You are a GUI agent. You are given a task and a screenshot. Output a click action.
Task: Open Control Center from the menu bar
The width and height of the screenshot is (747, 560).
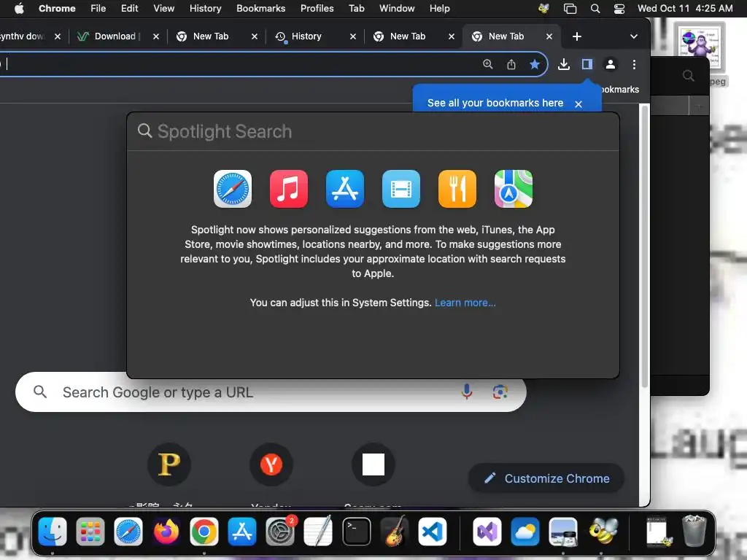coord(619,9)
